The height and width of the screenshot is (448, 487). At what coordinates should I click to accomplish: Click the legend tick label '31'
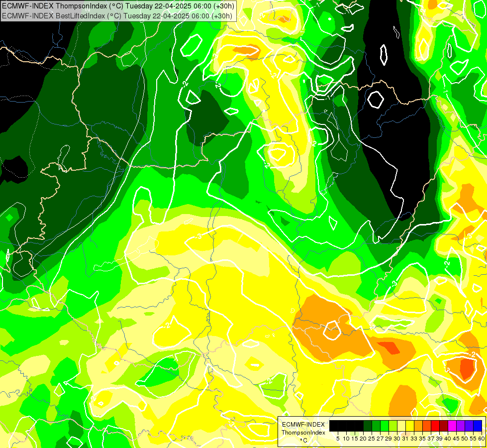pyautogui.click(x=405, y=439)
